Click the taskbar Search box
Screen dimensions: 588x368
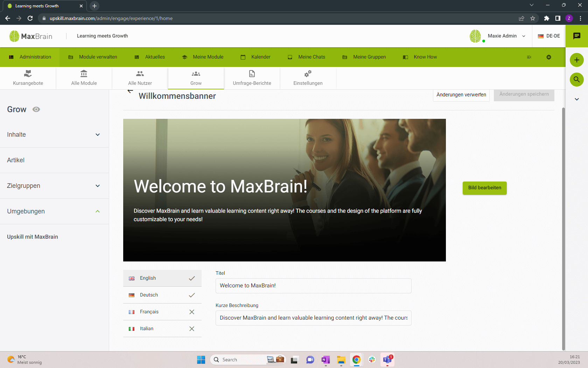coord(248,360)
